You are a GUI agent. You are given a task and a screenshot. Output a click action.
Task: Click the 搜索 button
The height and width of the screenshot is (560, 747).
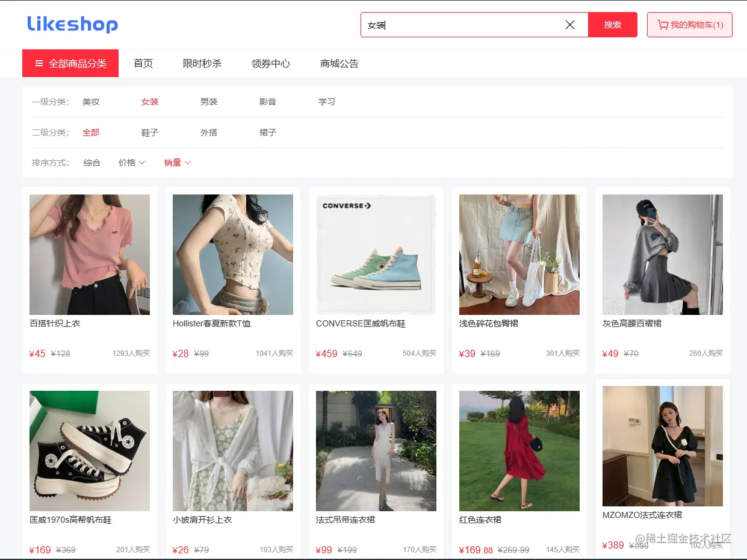click(x=613, y=25)
